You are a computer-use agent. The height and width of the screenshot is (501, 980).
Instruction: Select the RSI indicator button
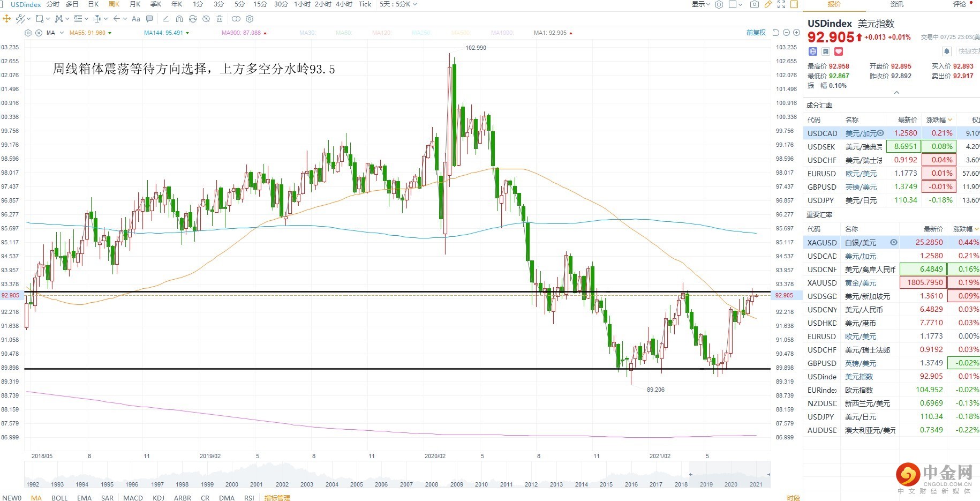[249, 498]
